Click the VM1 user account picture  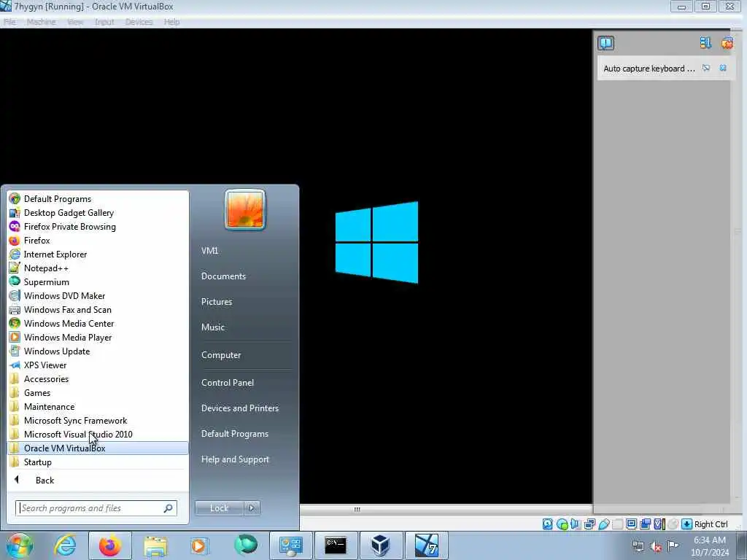[245, 209]
